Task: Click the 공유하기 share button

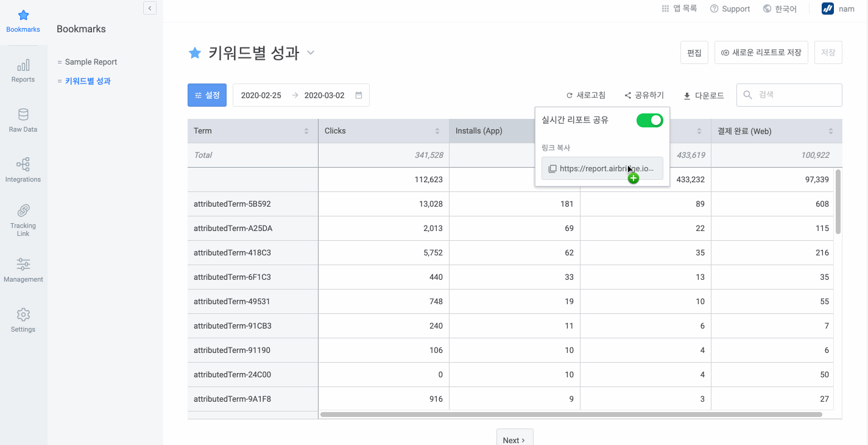Action: pos(644,95)
